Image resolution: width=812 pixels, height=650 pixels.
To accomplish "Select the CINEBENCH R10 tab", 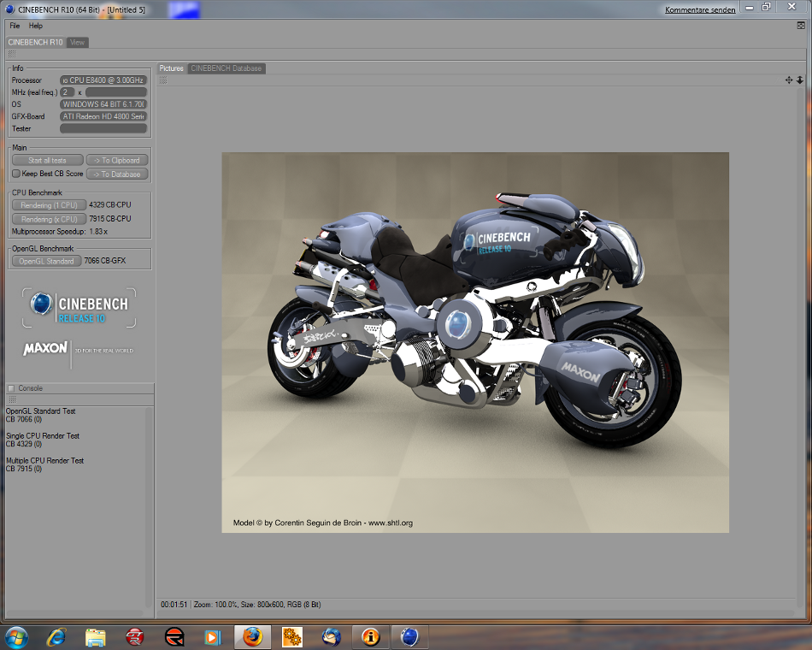I will (x=35, y=42).
